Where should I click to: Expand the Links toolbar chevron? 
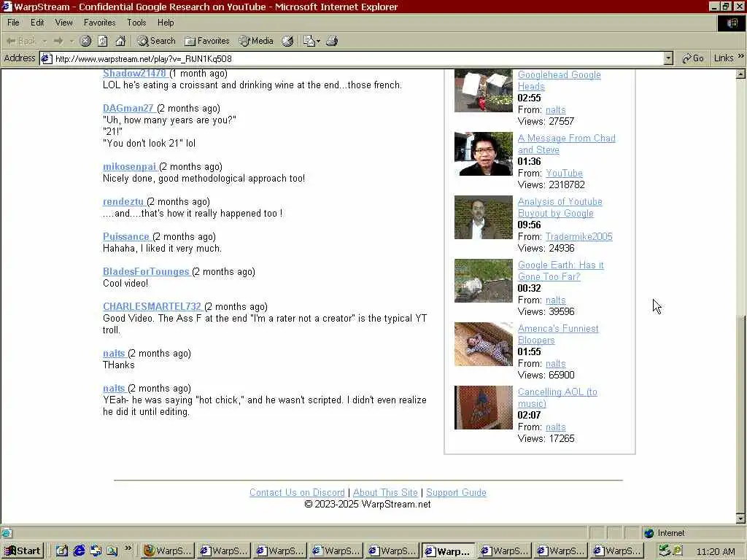[741, 56]
